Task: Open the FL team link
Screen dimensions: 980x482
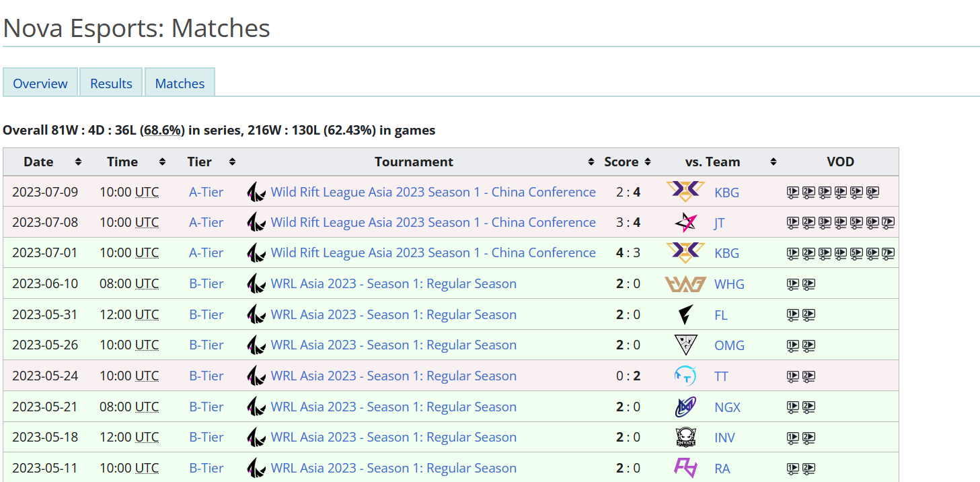Action: pos(721,315)
